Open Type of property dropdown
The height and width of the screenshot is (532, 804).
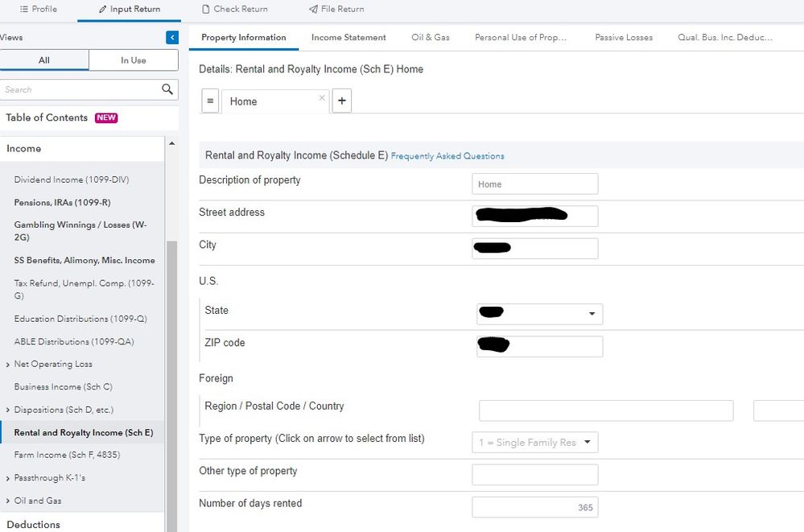click(587, 443)
